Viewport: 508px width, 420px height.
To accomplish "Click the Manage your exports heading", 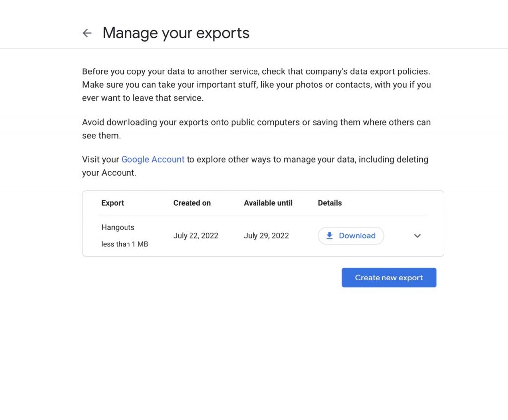I will [x=176, y=33].
